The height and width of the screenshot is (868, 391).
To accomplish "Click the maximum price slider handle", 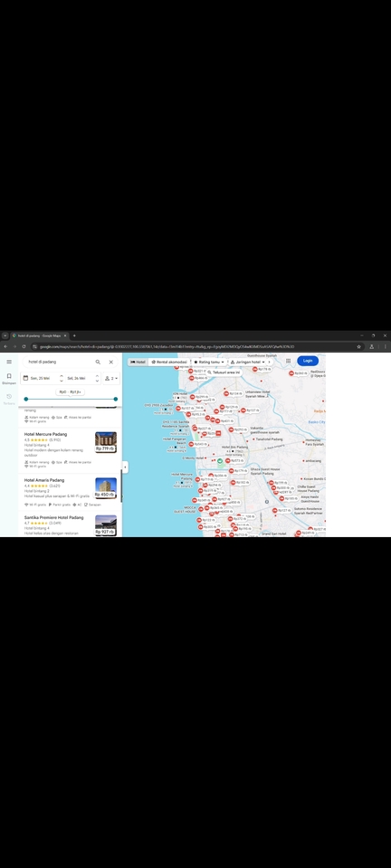I will [x=115, y=399].
